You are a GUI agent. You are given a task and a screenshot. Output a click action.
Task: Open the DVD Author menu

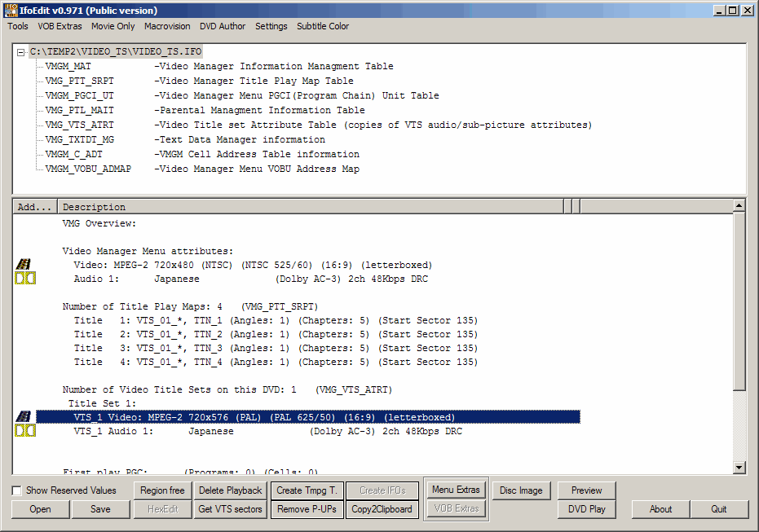[x=223, y=26]
